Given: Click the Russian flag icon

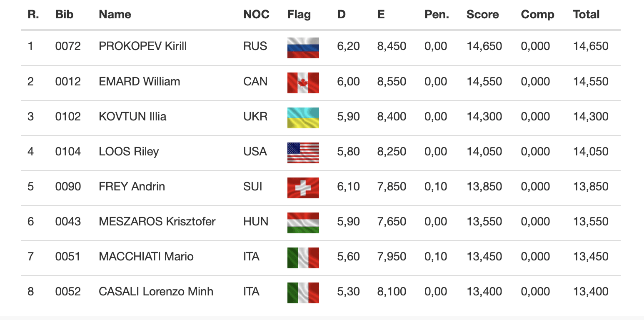Looking at the screenshot, I should pos(303,47).
